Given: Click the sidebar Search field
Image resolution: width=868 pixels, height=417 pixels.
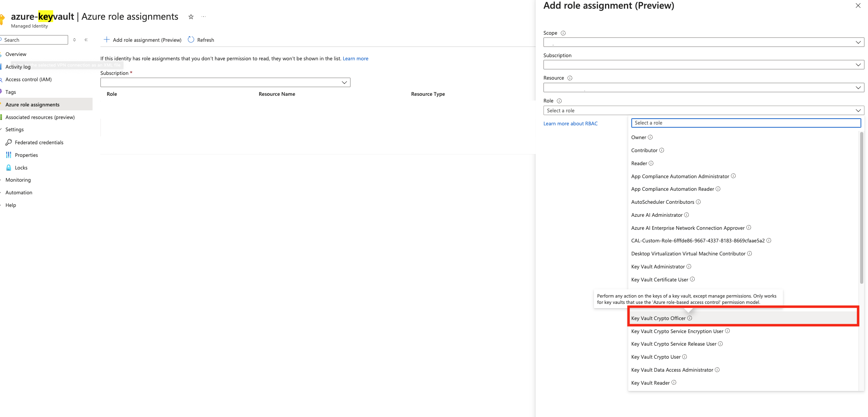Looking at the screenshot, I should tap(34, 40).
